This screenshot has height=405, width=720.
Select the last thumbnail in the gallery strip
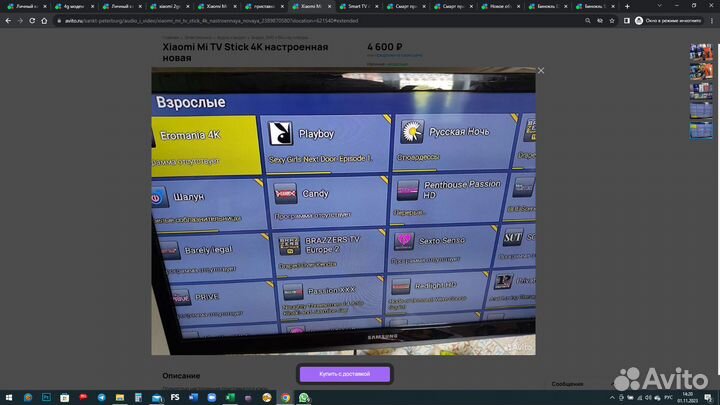(700, 128)
